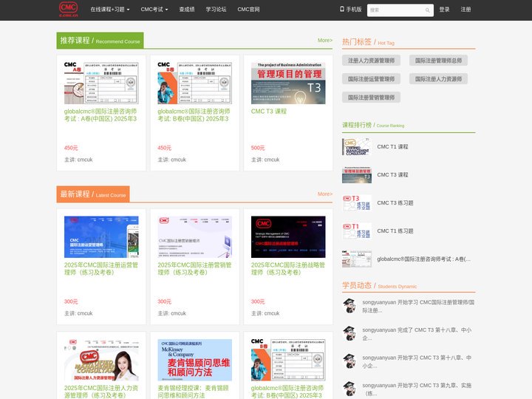This screenshot has height=399, width=532.
Task: Open songyuanyuan 开始学习 CMC国际注册管理师 activity
Action: tap(418, 306)
